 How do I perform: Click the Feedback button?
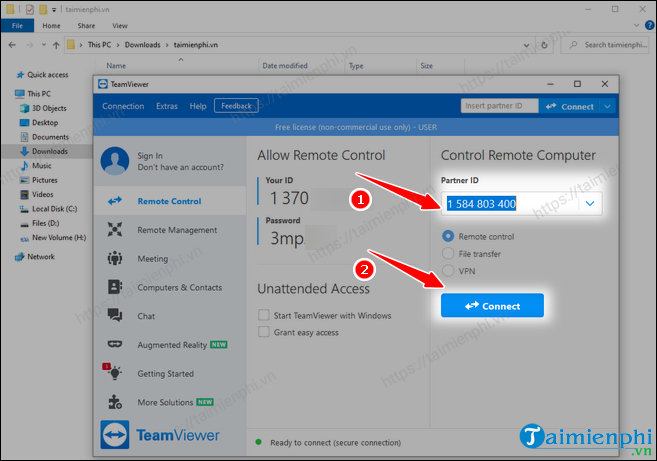pyautogui.click(x=236, y=106)
